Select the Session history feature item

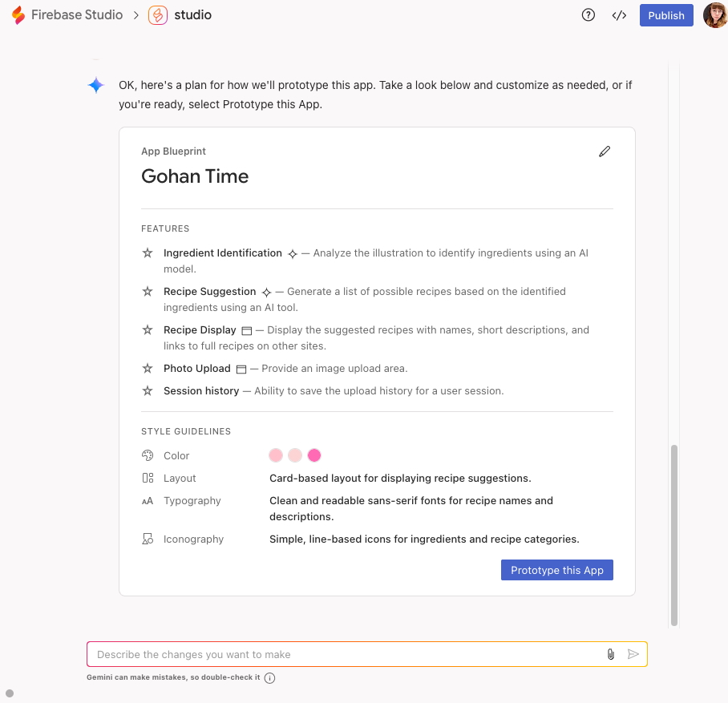coord(201,391)
